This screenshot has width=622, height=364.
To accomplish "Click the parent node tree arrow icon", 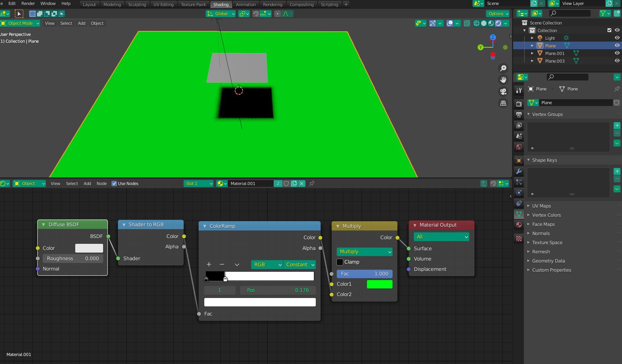I will (483, 184).
